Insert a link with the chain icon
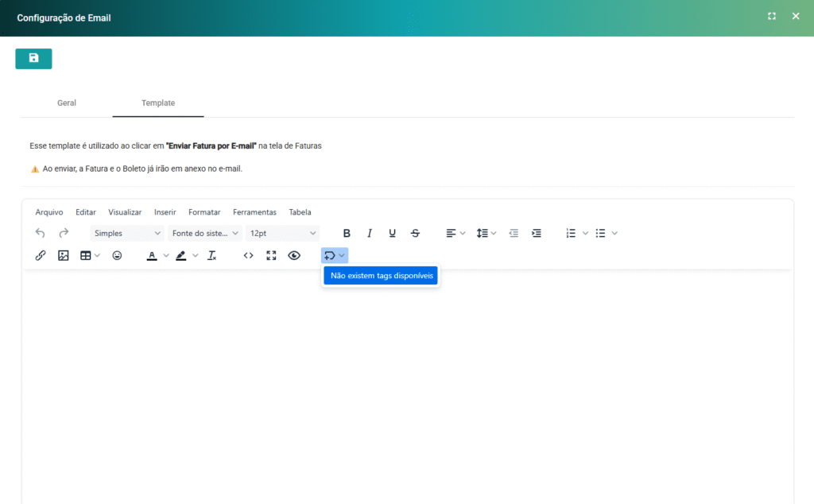The image size is (814, 504). [41, 256]
